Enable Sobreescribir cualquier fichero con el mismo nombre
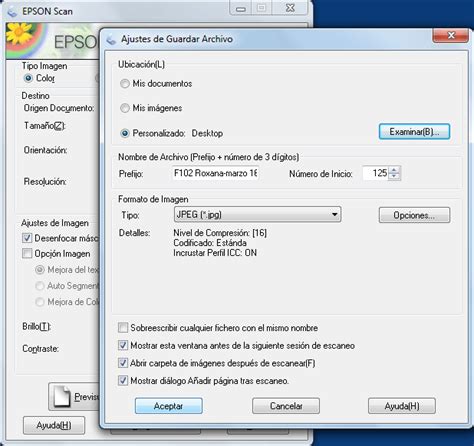 coord(123,328)
